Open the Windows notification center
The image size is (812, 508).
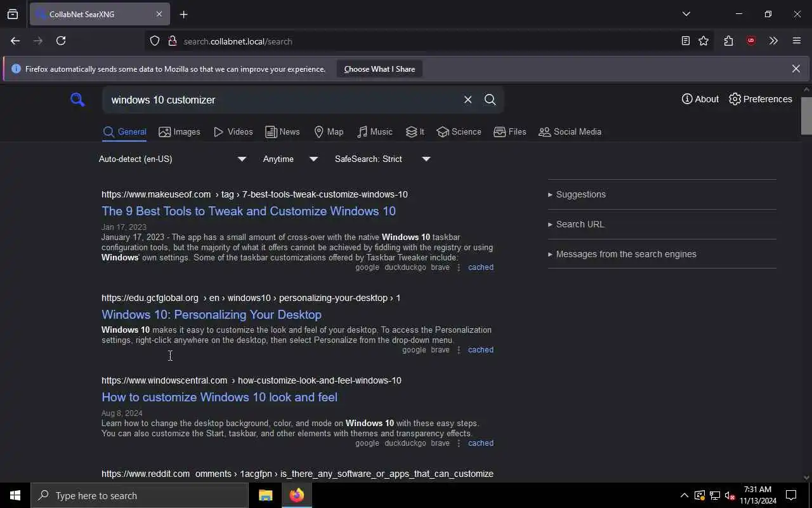click(791, 495)
